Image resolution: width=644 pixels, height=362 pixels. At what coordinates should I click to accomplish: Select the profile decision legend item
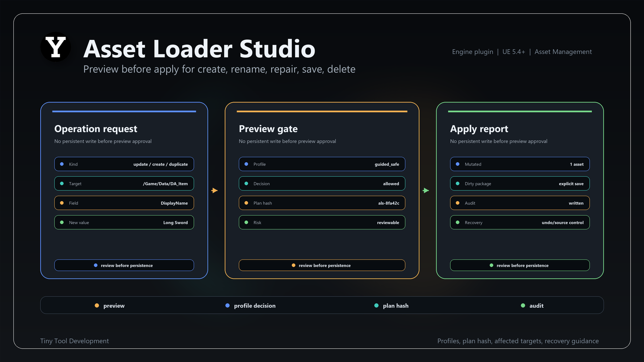coord(251,306)
